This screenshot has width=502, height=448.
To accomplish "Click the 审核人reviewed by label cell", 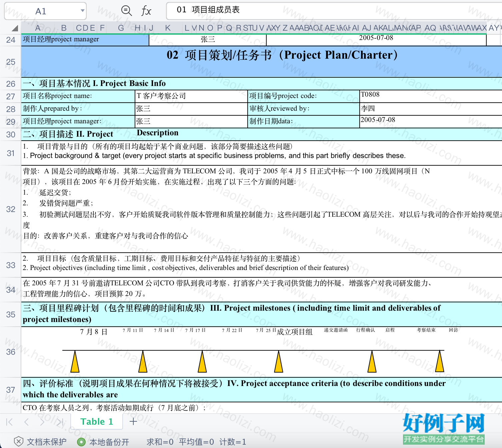I will pos(304,109).
